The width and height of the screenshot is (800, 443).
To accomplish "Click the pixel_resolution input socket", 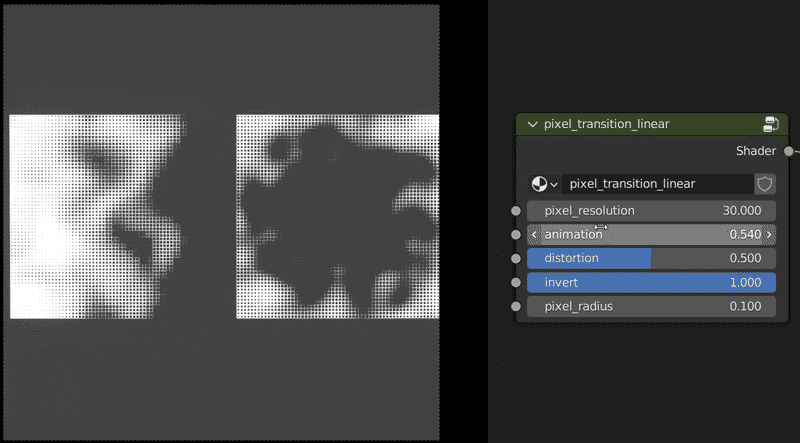I will click(x=516, y=211).
